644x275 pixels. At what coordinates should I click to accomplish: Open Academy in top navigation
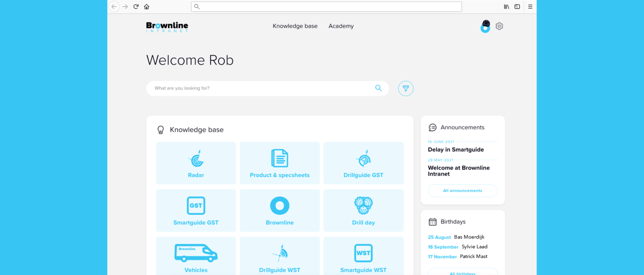coord(341,26)
